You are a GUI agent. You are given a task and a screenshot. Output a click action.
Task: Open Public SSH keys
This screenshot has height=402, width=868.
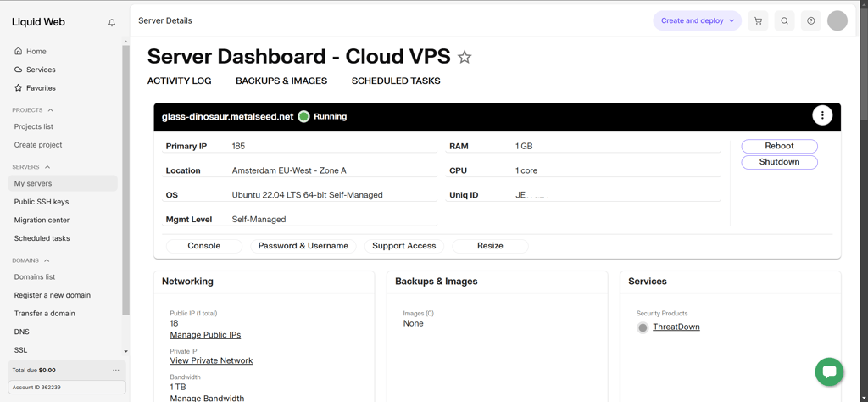(x=42, y=202)
